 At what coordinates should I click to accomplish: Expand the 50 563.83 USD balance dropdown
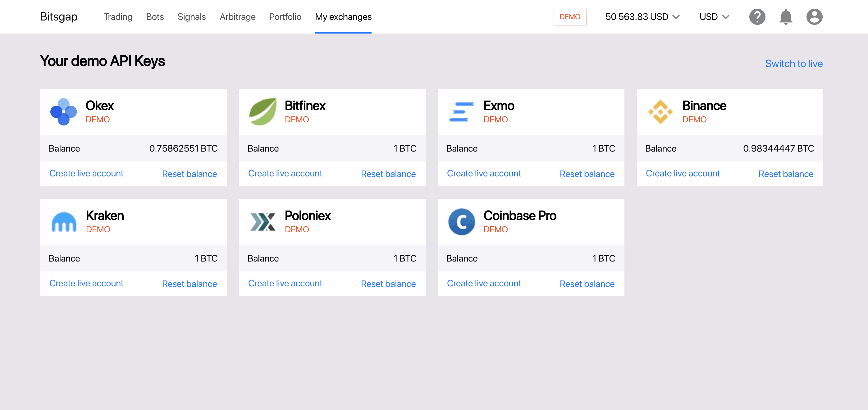[x=642, y=16]
